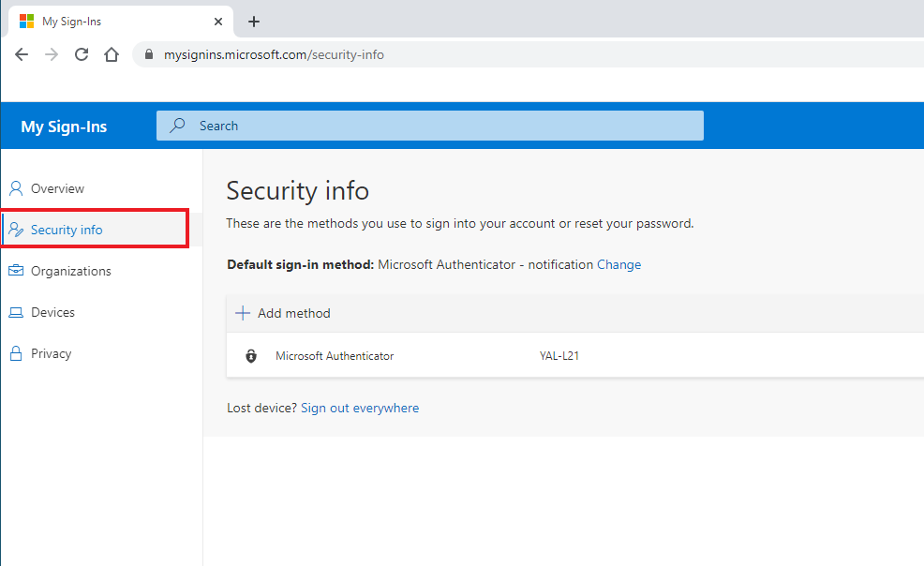Go to the browser home page
Image resolution: width=924 pixels, height=566 pixels.
pyautogui.click(x=112, y=54)
